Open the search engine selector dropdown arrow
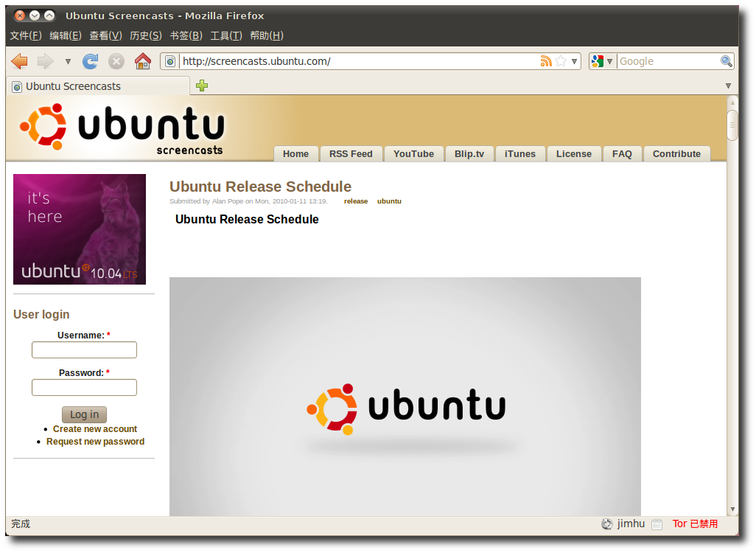The image size is (756, 553). pyautogui.click(x=609, y=62)
